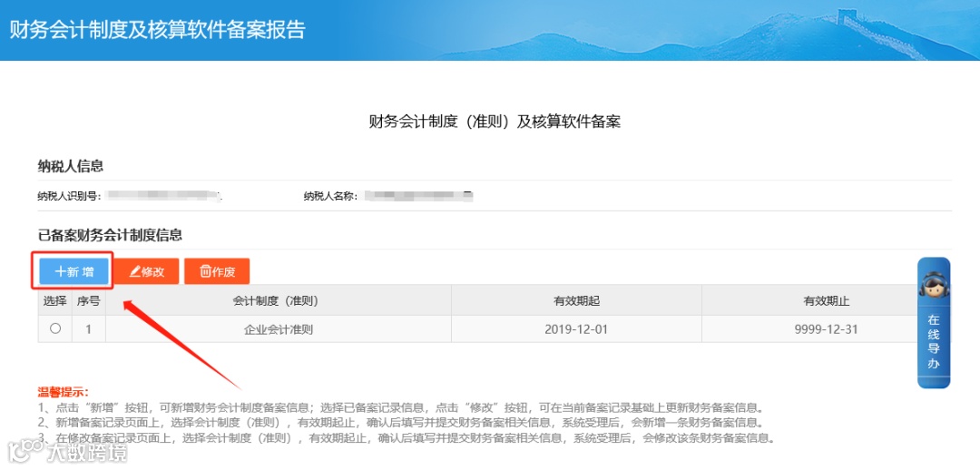
Task: Select the radio button for 企业会计准则 row
Action: point(55,328)
